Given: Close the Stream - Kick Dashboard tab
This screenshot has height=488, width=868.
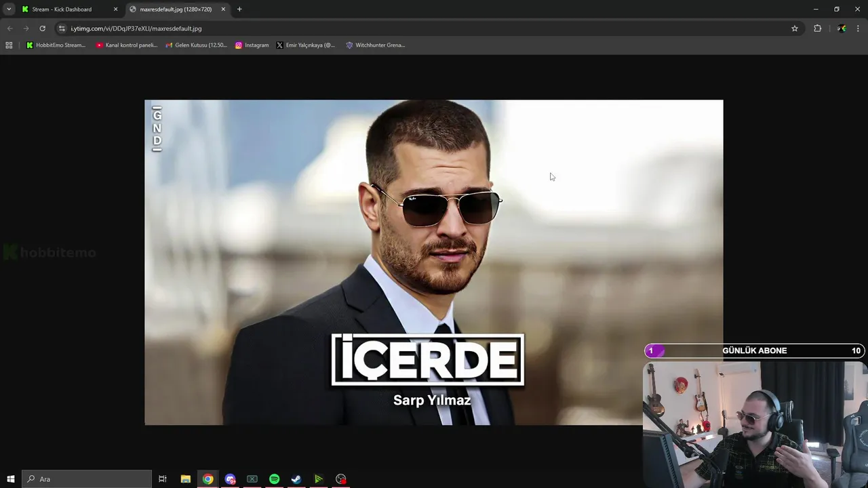Looking at the screenshot, I should click(x=115, y=9).
